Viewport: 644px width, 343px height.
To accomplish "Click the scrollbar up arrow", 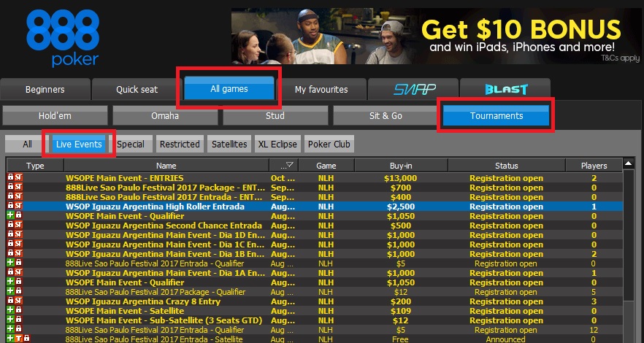I will (629, 164).
